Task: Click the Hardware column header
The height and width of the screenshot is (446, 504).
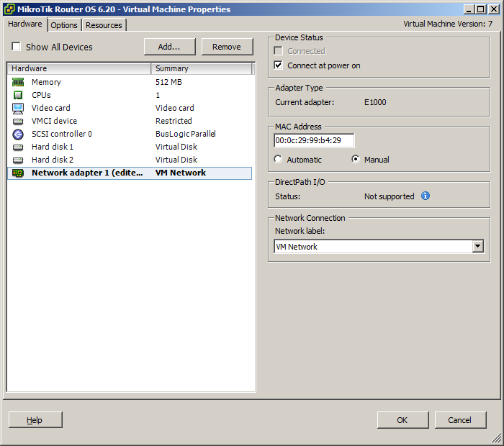Action: click(x=78, y=68)
